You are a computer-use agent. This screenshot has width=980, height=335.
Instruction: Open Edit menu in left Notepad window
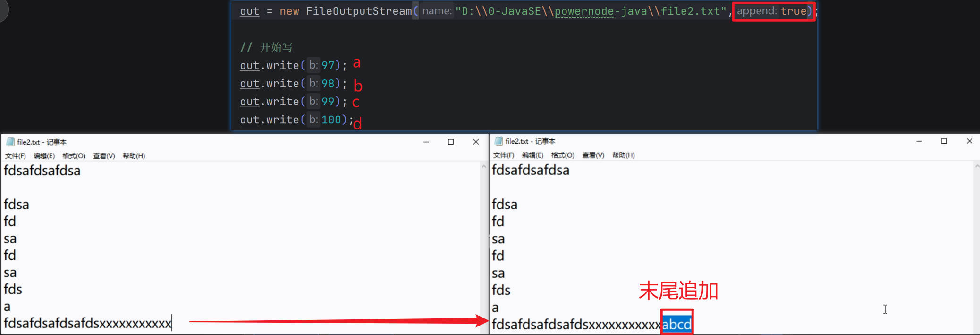[44, 156]
